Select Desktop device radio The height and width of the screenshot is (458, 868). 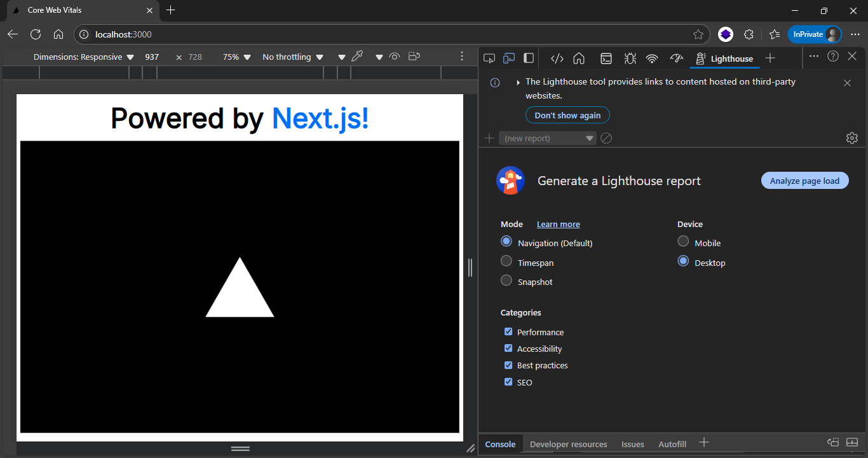click(x=683, y=261)
